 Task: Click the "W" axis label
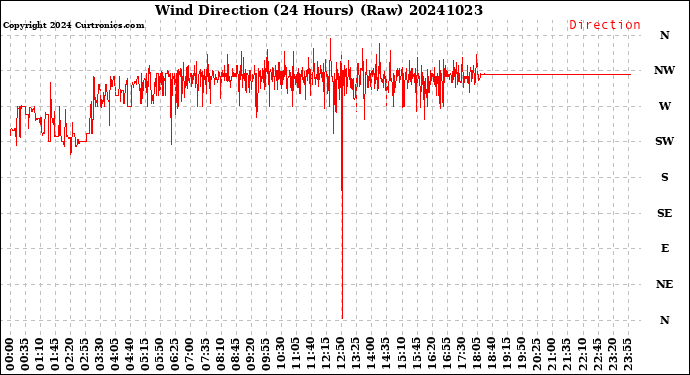(664, 106)
